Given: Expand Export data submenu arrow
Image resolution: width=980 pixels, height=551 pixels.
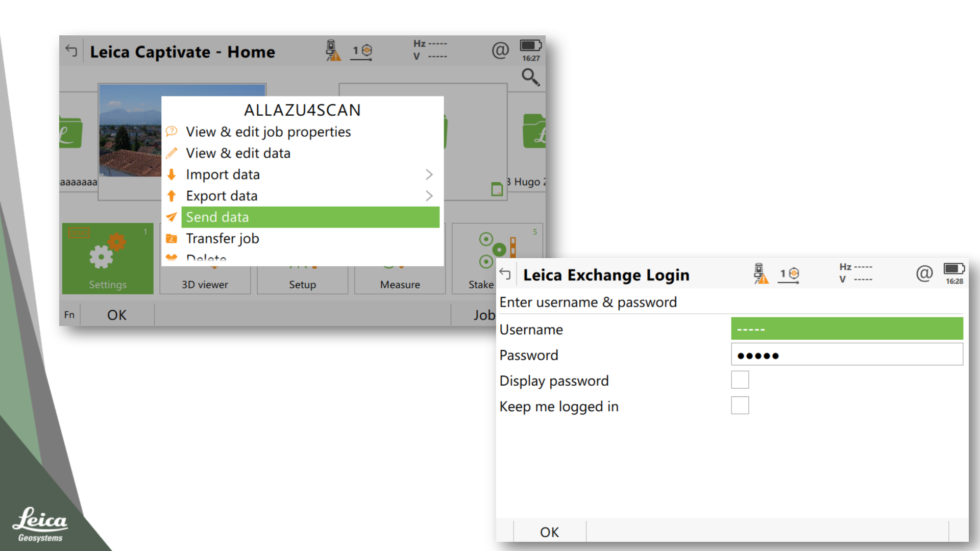Looking at the screenshot, I should pos(429,196).
